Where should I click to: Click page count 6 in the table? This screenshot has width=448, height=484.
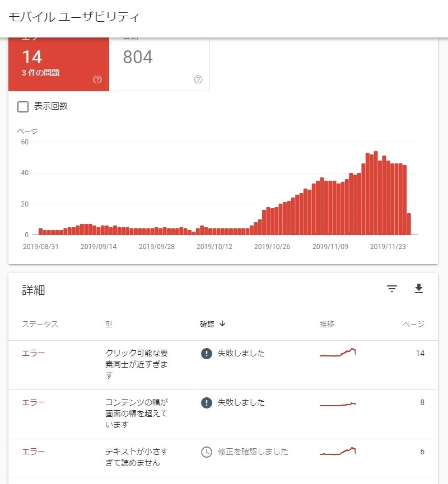422,452
